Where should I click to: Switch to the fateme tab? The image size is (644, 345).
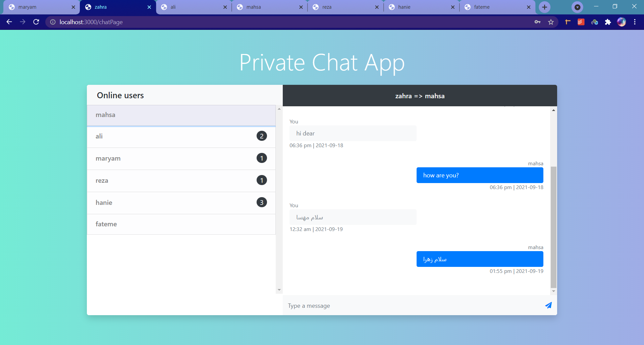497,7
